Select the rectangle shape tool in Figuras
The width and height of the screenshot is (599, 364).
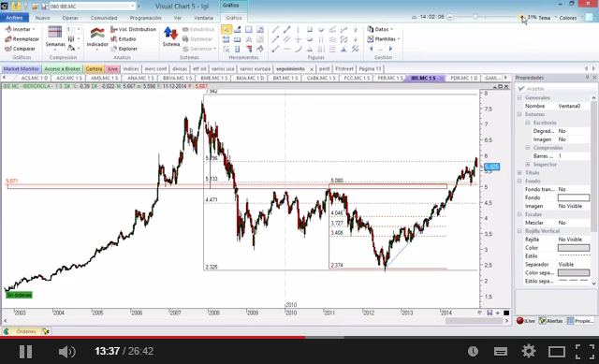click(310, 29)
